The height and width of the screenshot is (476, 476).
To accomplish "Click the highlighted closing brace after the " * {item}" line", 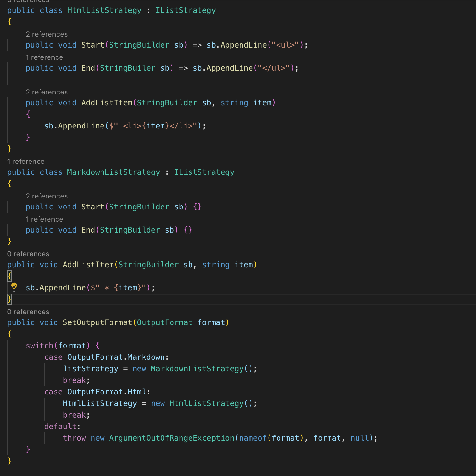I will [x=9, y=299].
